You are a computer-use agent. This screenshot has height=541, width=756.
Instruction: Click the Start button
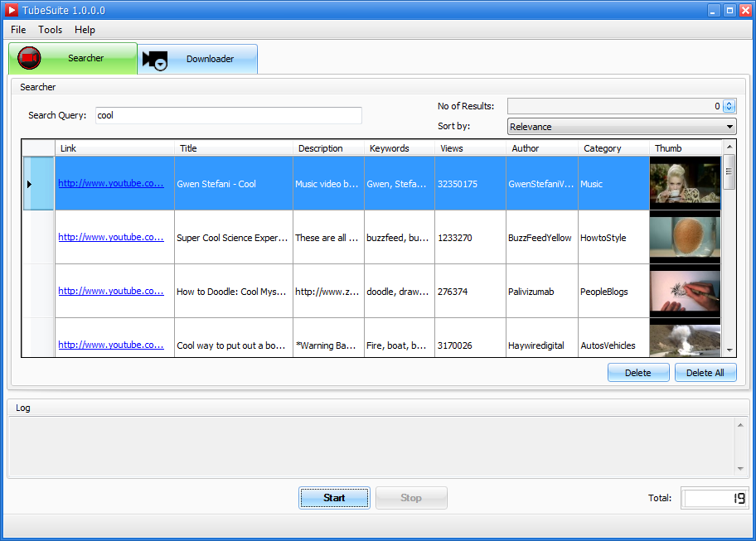click(x=334, y=498)
